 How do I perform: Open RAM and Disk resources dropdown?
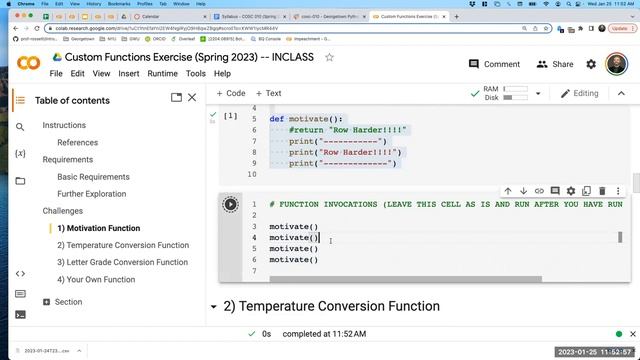pos(538,93)
